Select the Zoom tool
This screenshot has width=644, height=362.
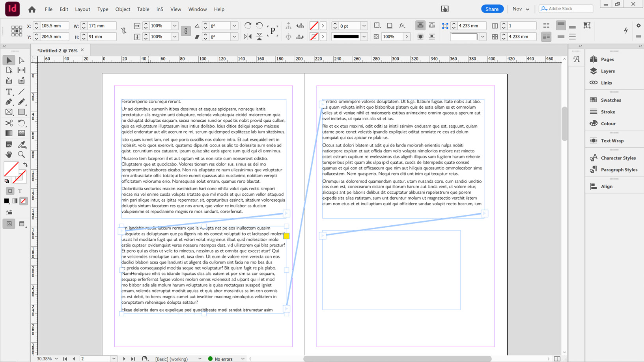(21, 154)
